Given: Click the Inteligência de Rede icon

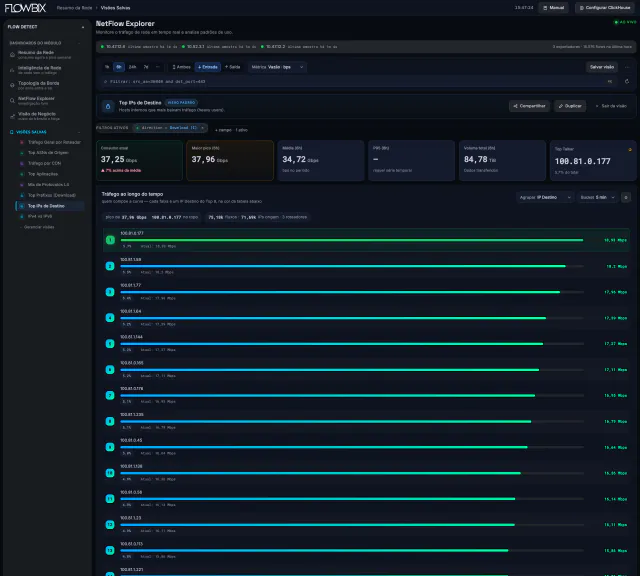Looking at the screenshot, I should [x=12, y=70].
